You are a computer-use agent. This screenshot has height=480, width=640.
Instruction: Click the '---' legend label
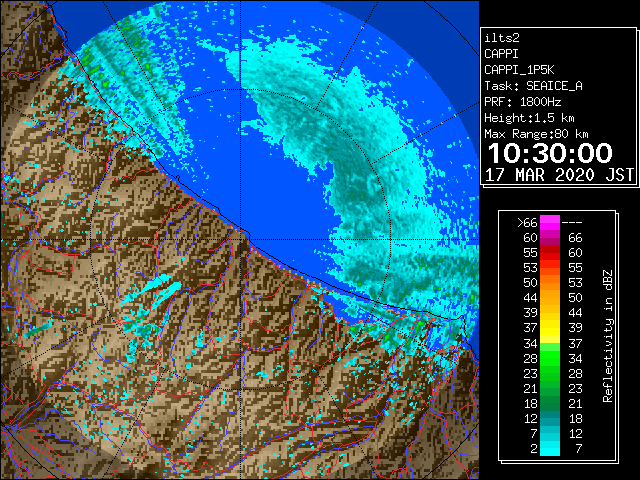(x=572, y=223)
